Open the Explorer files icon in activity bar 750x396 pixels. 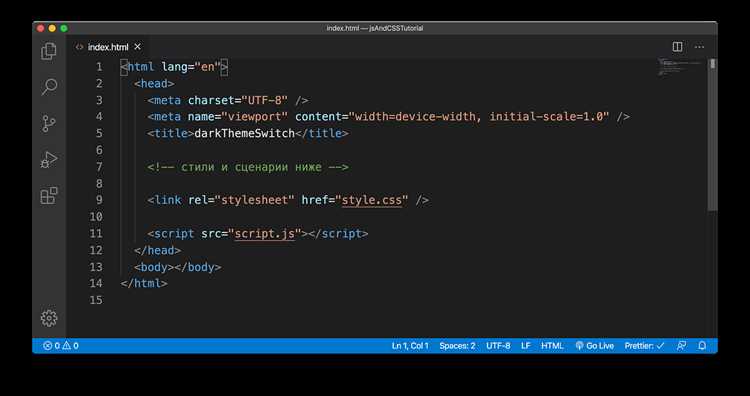coord(48,51)
